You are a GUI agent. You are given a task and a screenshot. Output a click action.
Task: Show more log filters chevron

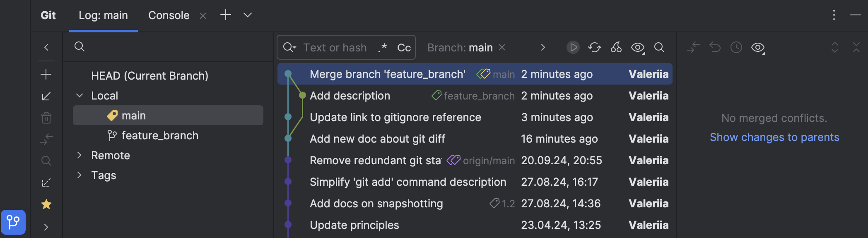[x=543, y=47]
